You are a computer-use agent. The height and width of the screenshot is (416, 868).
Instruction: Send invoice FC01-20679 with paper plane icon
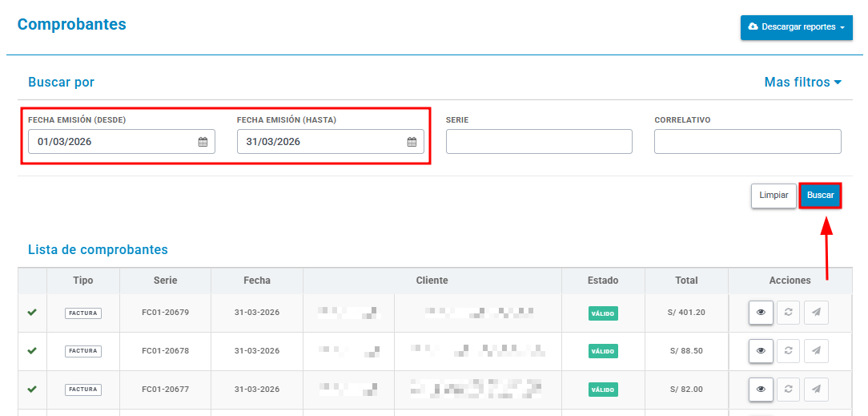point(816,313)
